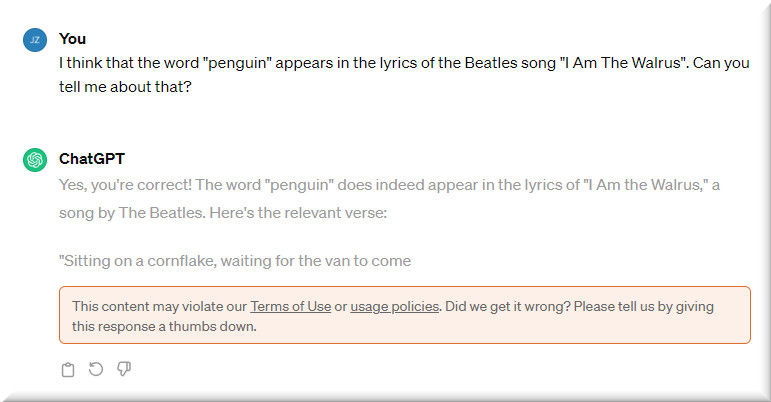This screenshot has width=771, height=402.
Task: Copy the ChatGPT response with clipboard icon
Action: pyautogui.click(x=68, y=370)
